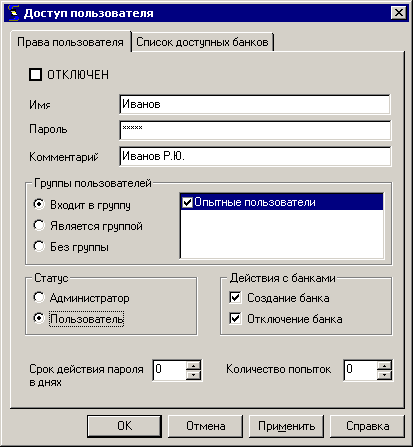Click the application icon in the title bar
The width and height of the screenshot is (413, 447).
coord(14,13)
